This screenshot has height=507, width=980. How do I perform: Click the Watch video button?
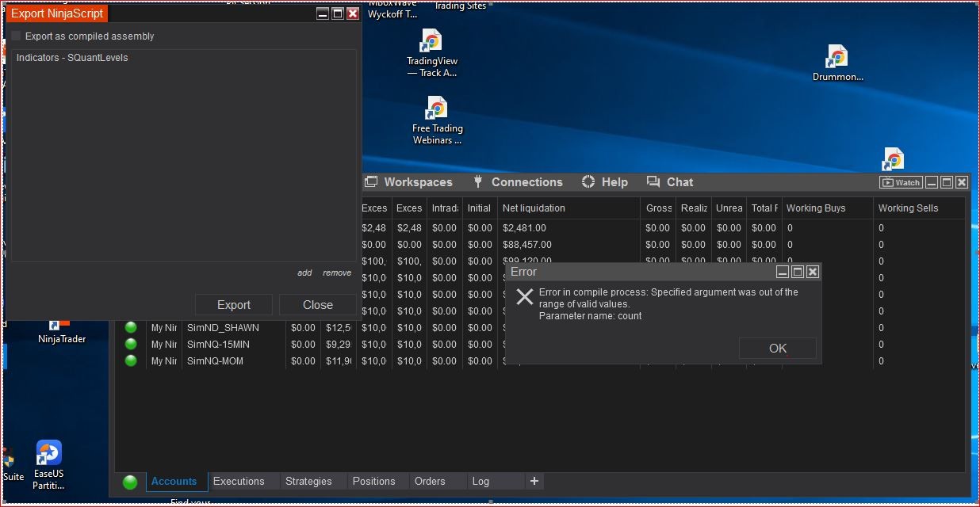click(x=901, y=182)
